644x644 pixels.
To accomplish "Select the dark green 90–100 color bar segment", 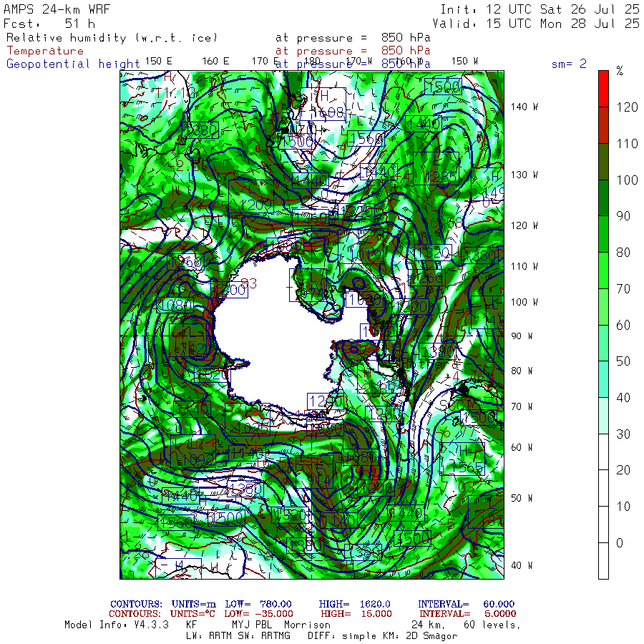I will click(x=603, y=197).
